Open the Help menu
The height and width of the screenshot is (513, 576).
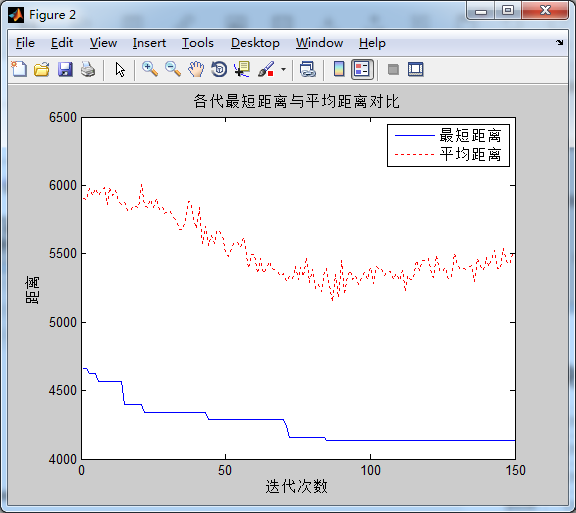click(x=372, y=43)
